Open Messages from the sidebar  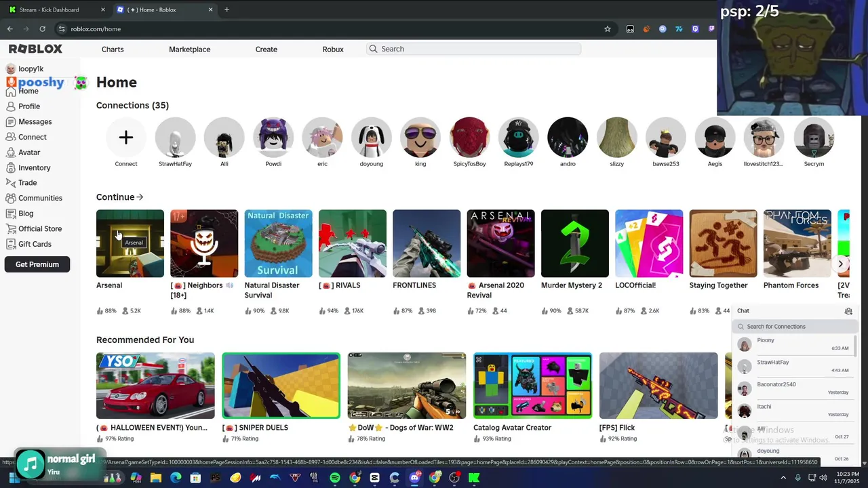[x=29, y=122]
